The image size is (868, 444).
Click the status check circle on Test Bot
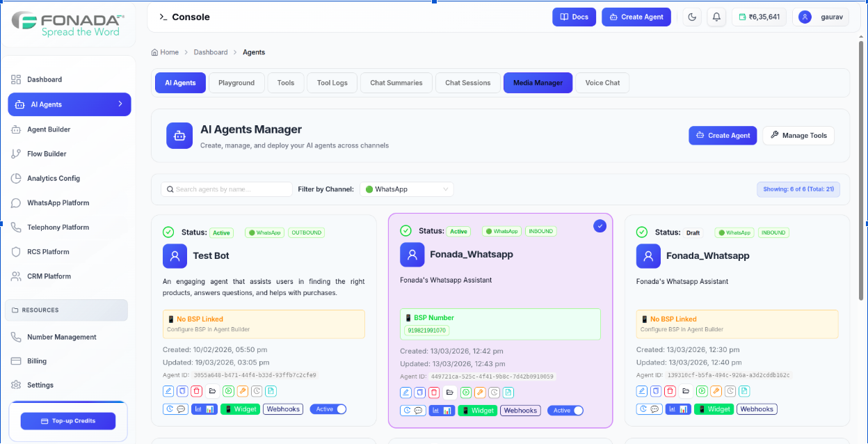[x=168, y=232]
